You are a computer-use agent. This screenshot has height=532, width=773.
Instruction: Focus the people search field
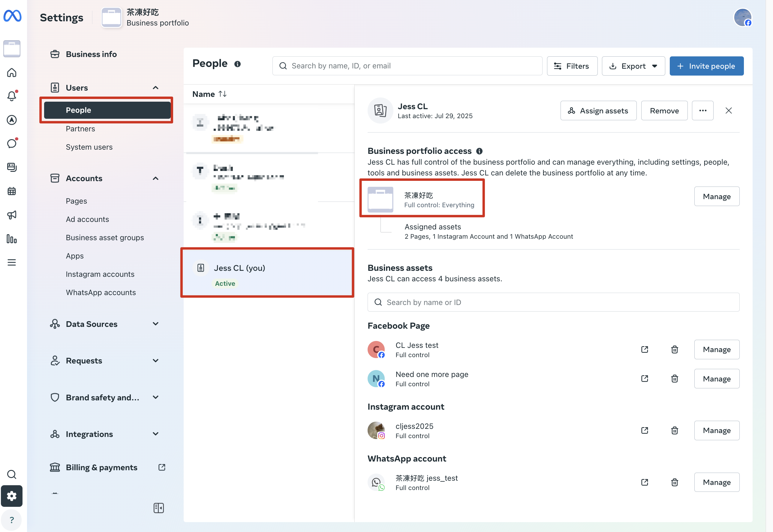click(x=407, y=66)
